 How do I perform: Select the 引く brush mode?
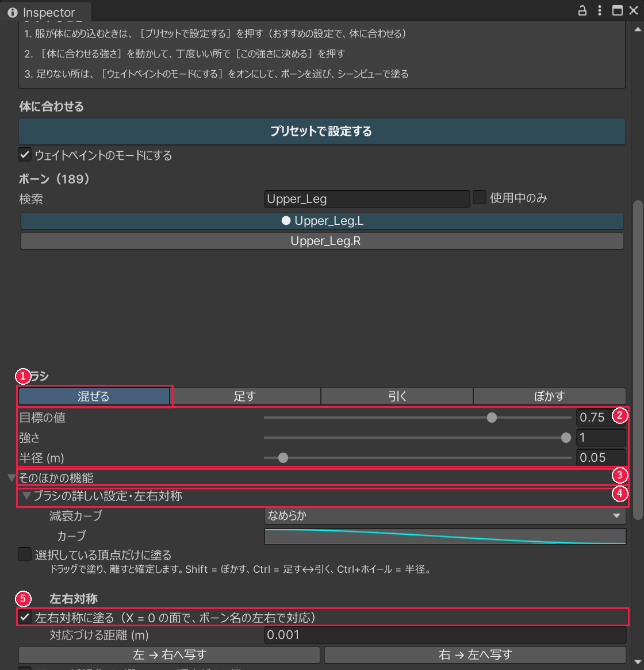click(x=397, y=396)
